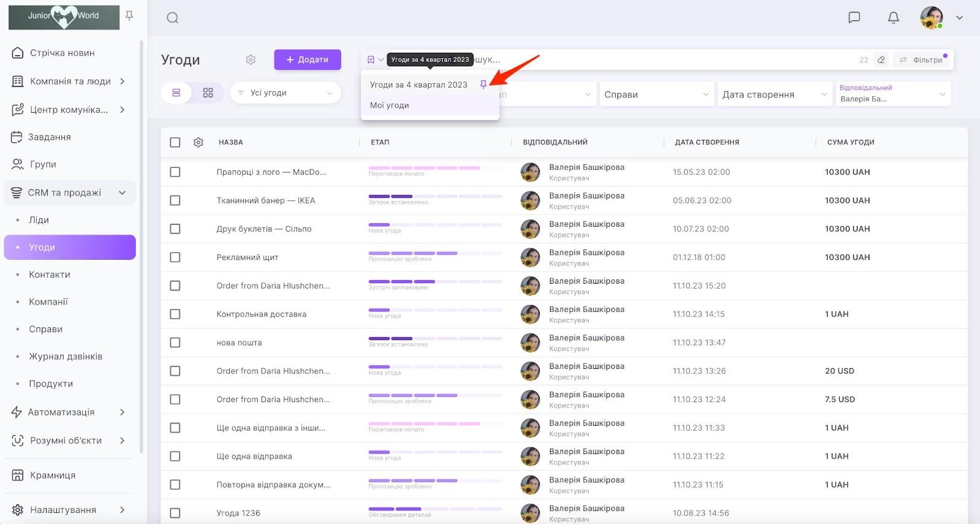Screen dimensions: 980x524
Task: Switch to kanban grid view
Action: pos(208,93)
